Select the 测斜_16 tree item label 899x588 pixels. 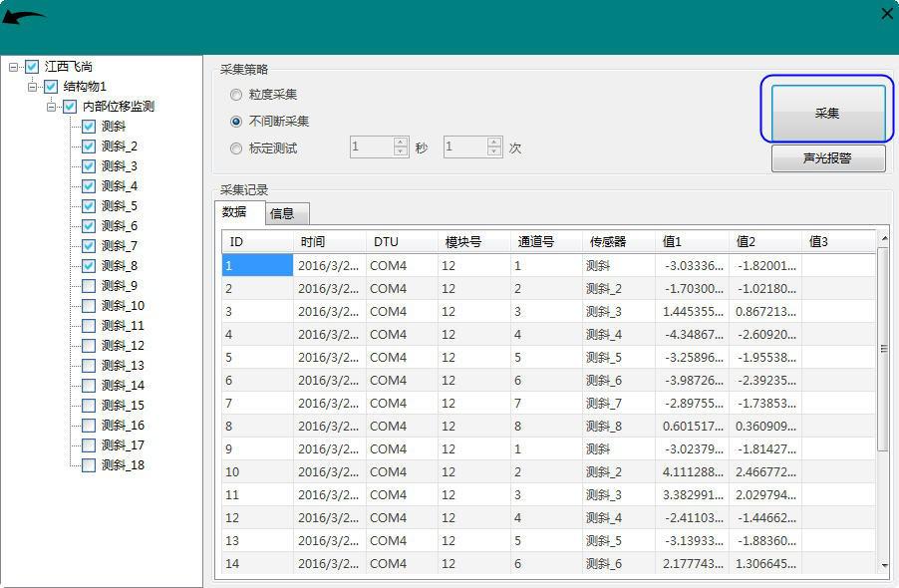click(x=123, y=426)
